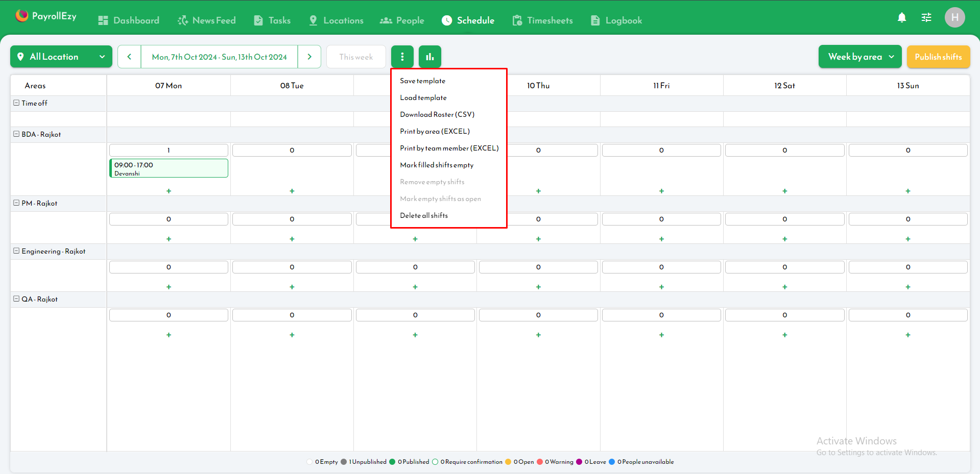This screenshot has height=474, width=980.
Task: Click the Publish shifts button
Action: tap(938, 57)
